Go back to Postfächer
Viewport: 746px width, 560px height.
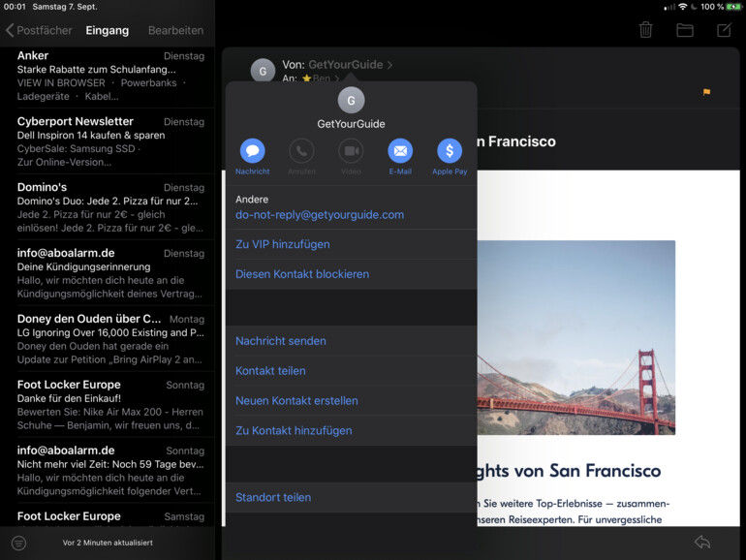click(39, 30)
